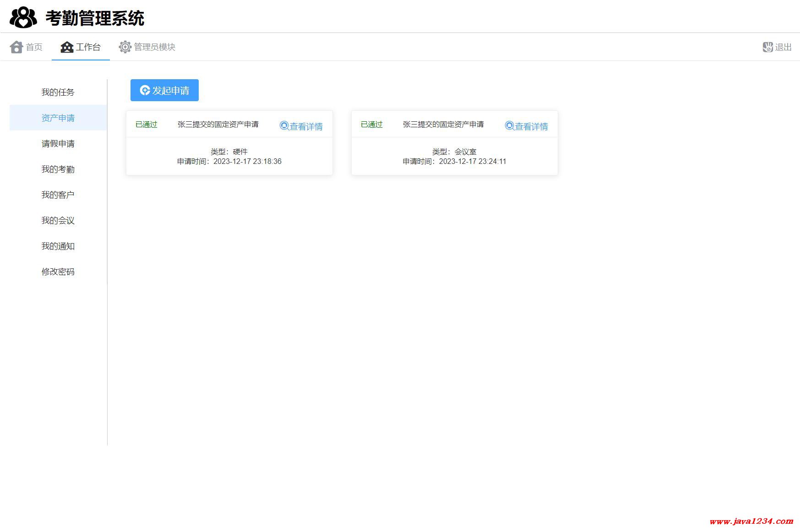The width and height of the screenshot is (800, 532).
Task: Click the 管理员模块 gear icon
Action: coord(125,47)
